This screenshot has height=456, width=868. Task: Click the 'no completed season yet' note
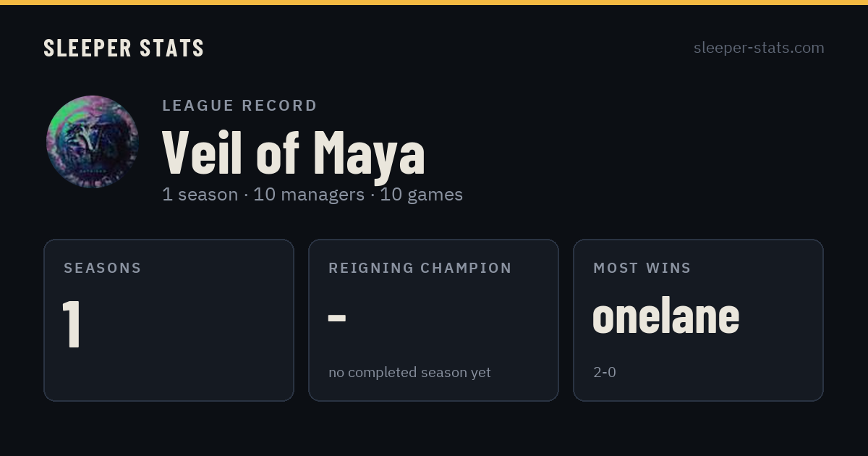point(409,372)
